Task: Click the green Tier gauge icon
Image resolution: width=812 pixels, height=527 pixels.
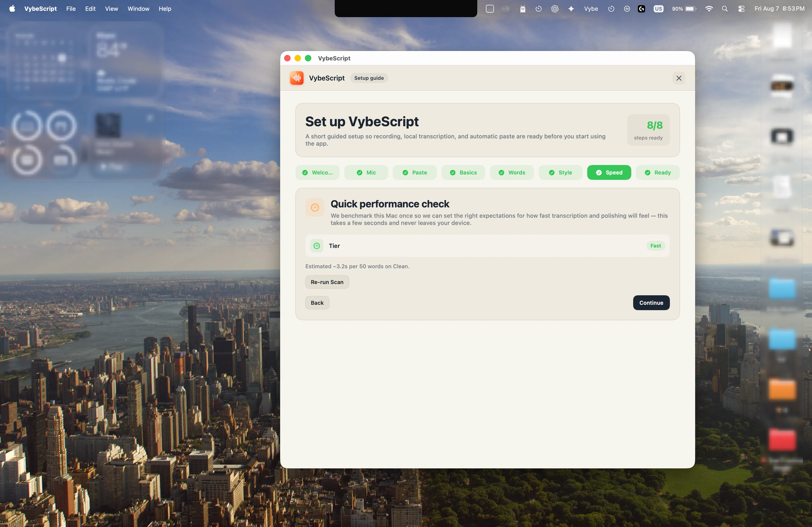Action: coord(317,246)
